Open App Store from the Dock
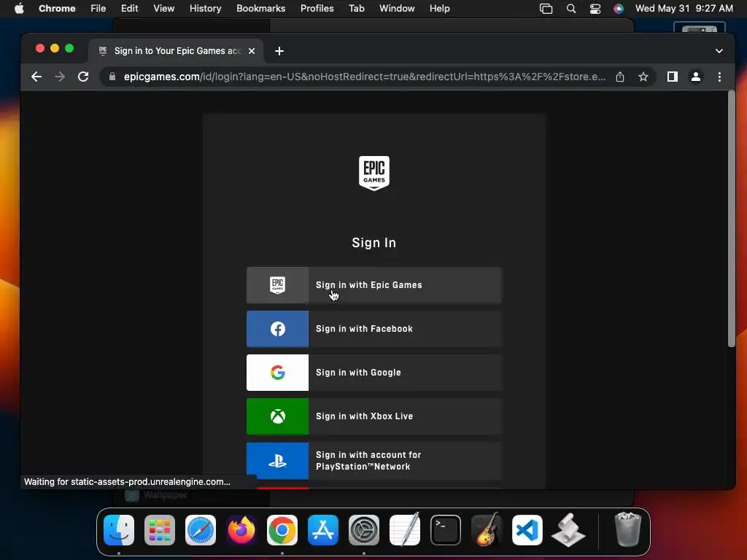Image resolution: width=747 pixels, height=560 pixels. click(x=323, y=530)
